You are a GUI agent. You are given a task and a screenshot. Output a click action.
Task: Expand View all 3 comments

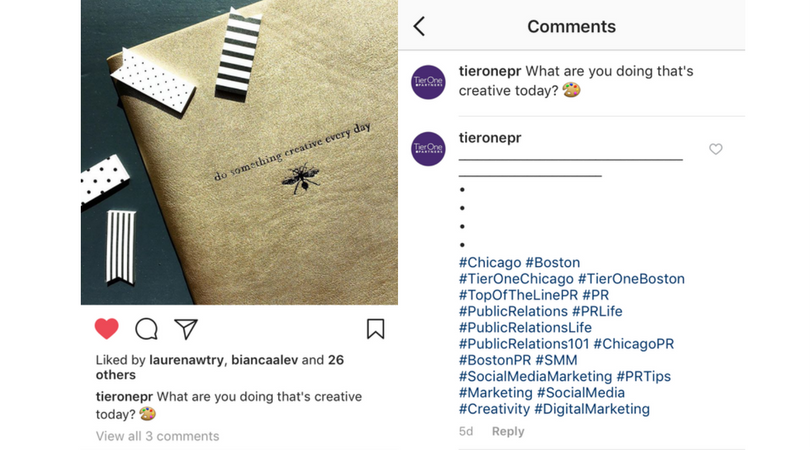click(157, 436)
